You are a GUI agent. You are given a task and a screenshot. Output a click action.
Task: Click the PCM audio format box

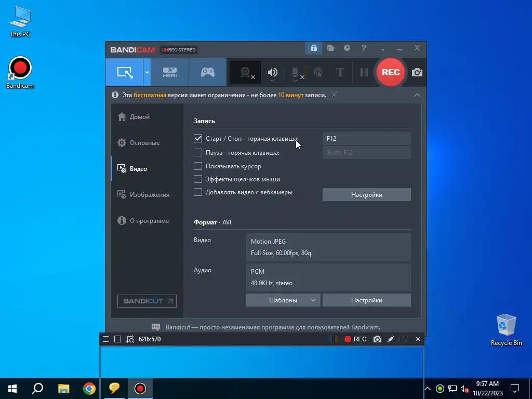tap(328, 277)
